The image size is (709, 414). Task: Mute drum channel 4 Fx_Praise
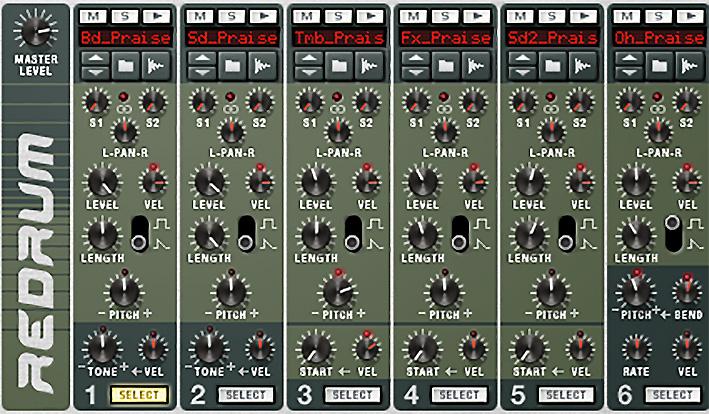[414, 16]
